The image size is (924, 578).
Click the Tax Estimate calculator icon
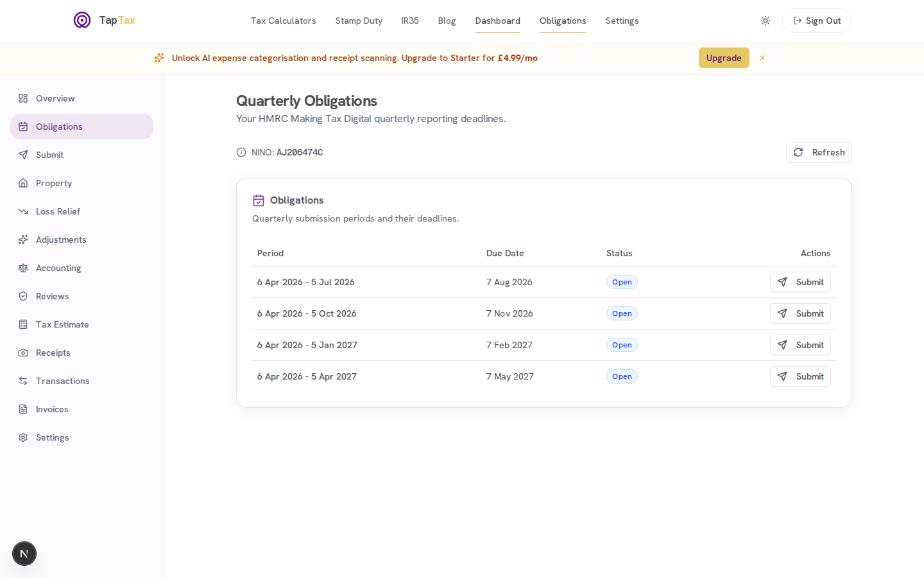(x=23, y=324)
